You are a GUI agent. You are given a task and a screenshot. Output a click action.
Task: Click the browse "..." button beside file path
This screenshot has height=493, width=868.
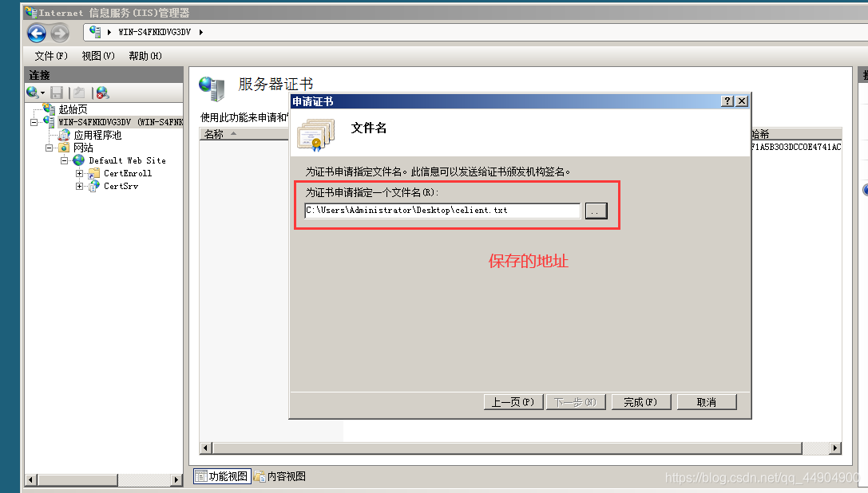click(597, 211)
